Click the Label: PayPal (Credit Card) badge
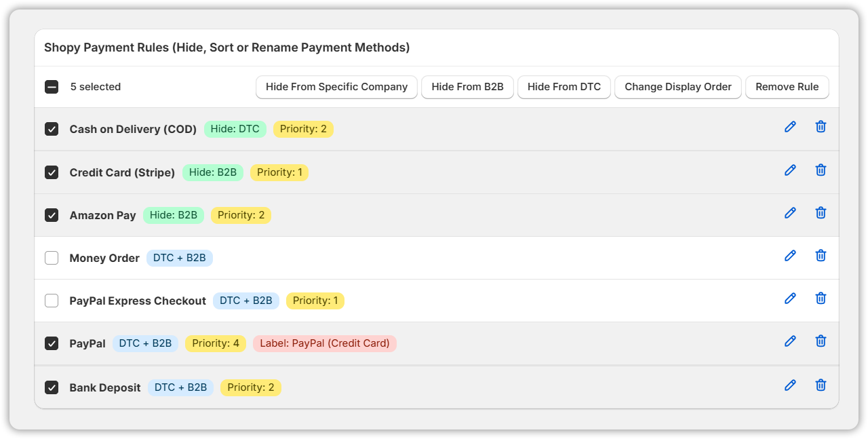Screen dimensions: 868x439 tap(325, 343)
